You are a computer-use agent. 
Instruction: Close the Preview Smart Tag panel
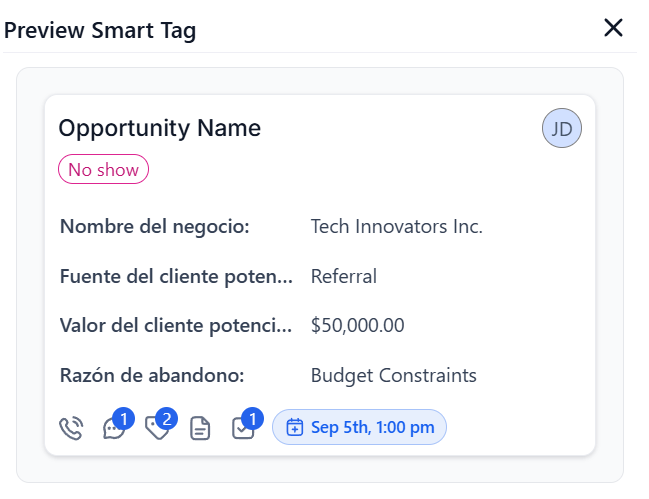click(614, 29)
